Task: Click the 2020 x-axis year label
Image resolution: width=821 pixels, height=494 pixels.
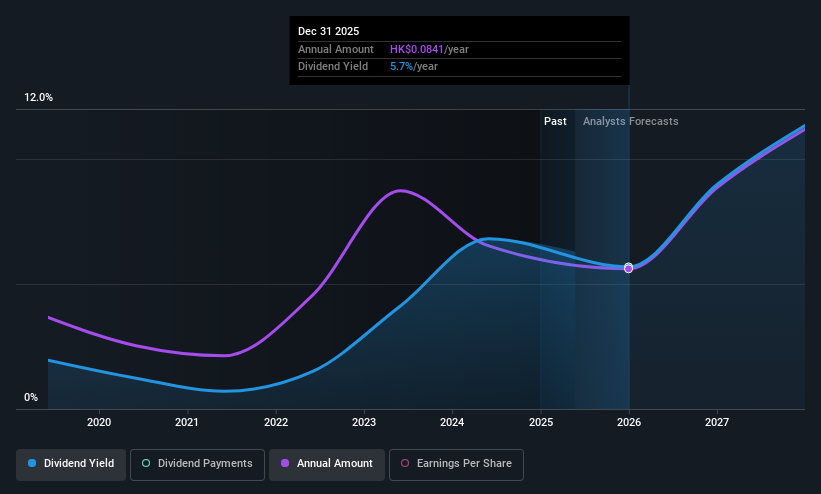Action: coord(99,422)
